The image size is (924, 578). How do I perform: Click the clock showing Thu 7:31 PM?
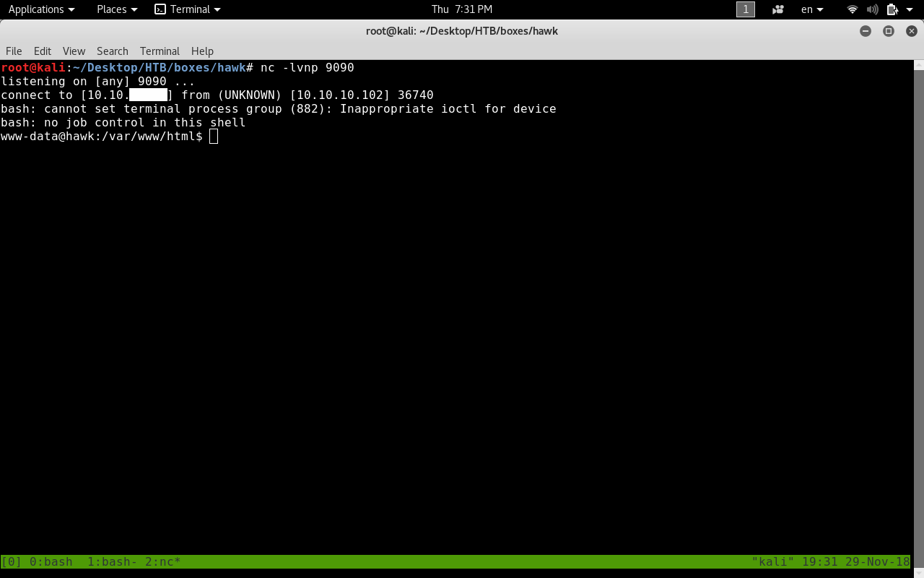pyautogui.click(x=462, y=9)
